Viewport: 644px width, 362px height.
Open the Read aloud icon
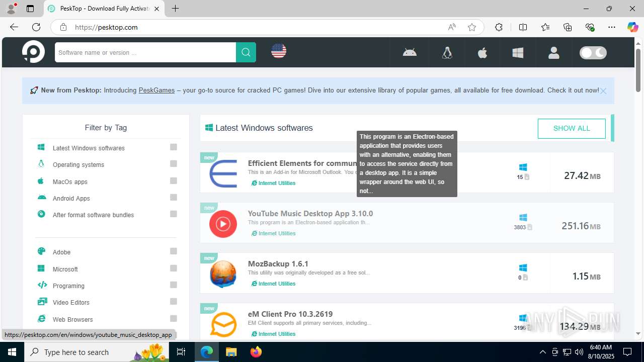click(x=452, y=27)
